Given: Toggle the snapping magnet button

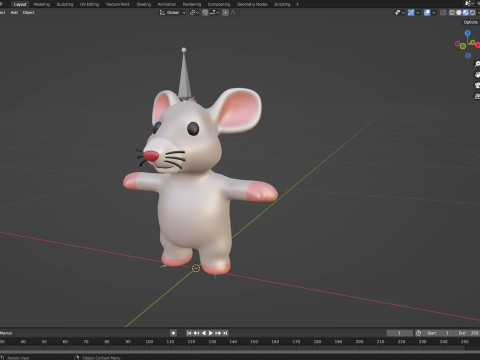Looking at the screenshot, I should coord(205,13).
